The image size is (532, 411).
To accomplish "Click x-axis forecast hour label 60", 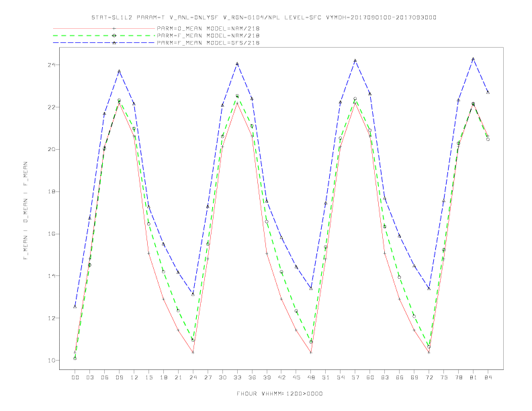I will click(370, 377).
